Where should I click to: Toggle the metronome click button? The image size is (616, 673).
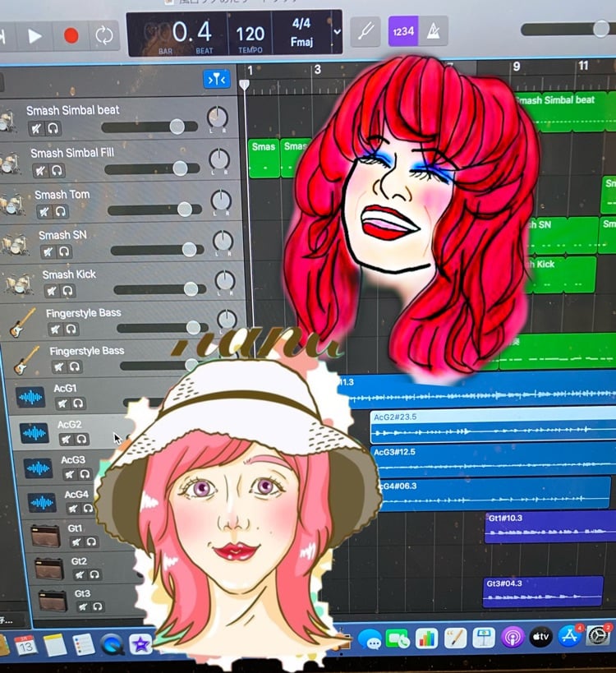click(433, 31)
